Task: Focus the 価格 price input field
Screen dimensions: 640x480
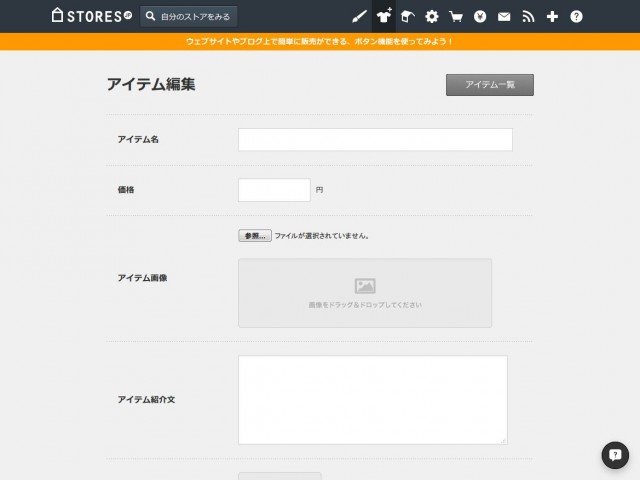Action: [x=274, y=190]
